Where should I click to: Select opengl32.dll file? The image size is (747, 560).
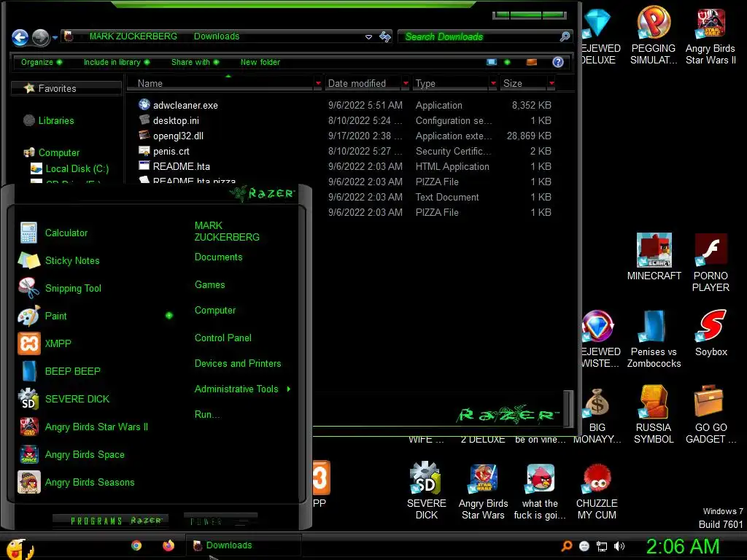pos(178,136)
